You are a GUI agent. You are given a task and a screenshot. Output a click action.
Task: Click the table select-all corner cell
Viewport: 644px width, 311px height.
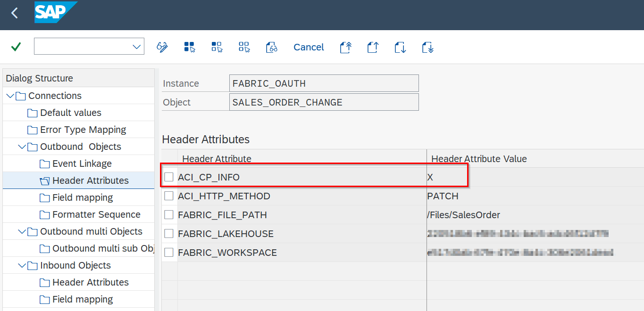click(x=169, y=159)
